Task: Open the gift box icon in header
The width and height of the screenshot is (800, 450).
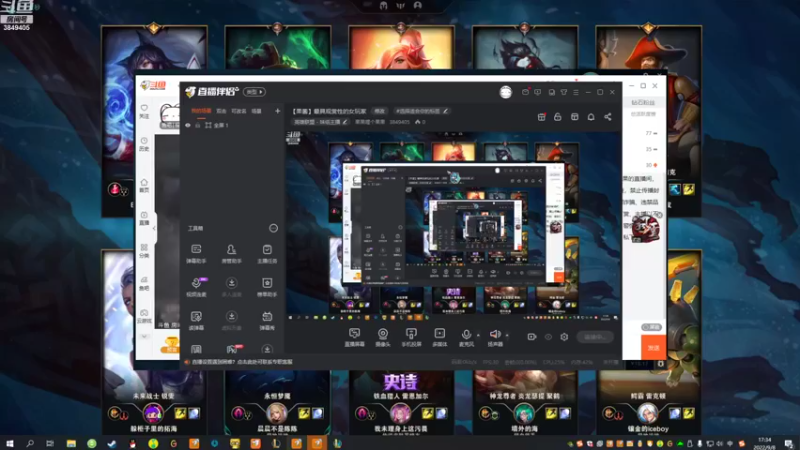Action: [541, 117]
